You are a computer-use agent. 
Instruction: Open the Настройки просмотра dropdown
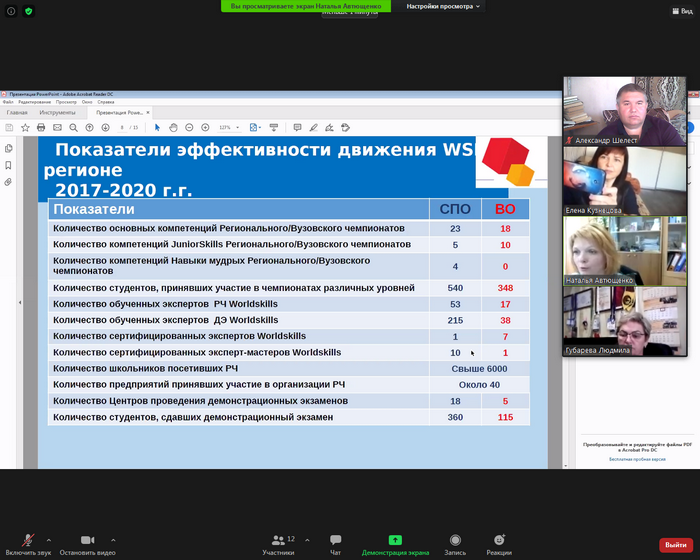click(x=443, y=6)
